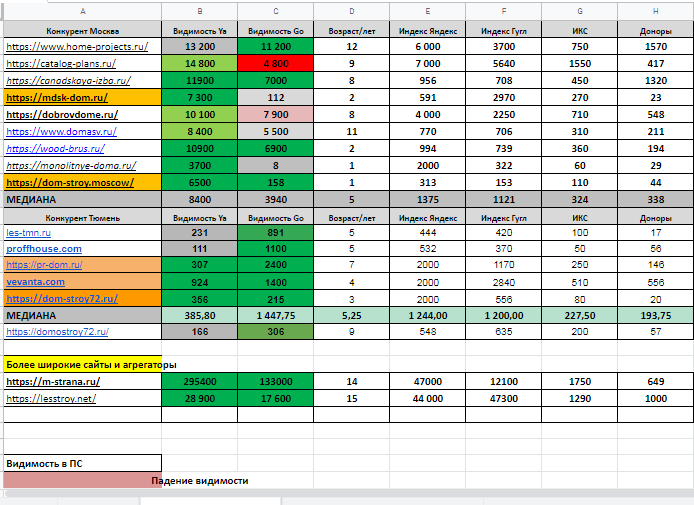694x505 pixels.
Task: Open the https://lesstroy.net/ link
Action: (51, 398)
